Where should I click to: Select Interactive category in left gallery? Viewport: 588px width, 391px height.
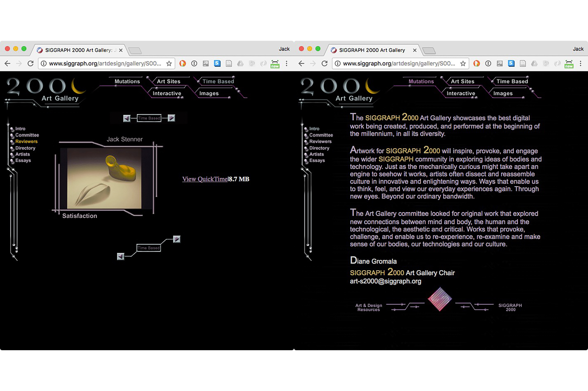(x=167, y=94)
